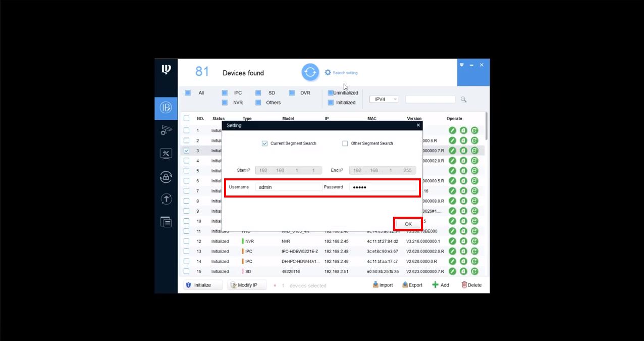Screen dimensions: 644x341
Task: Click OK in the Setting dialog
Action: coord(408,224)
